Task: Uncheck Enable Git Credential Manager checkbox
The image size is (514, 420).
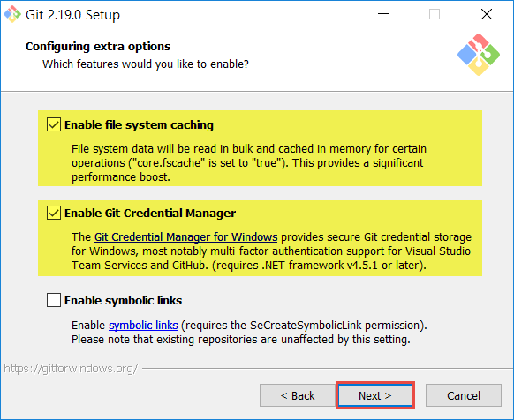Action: [54, 213]
